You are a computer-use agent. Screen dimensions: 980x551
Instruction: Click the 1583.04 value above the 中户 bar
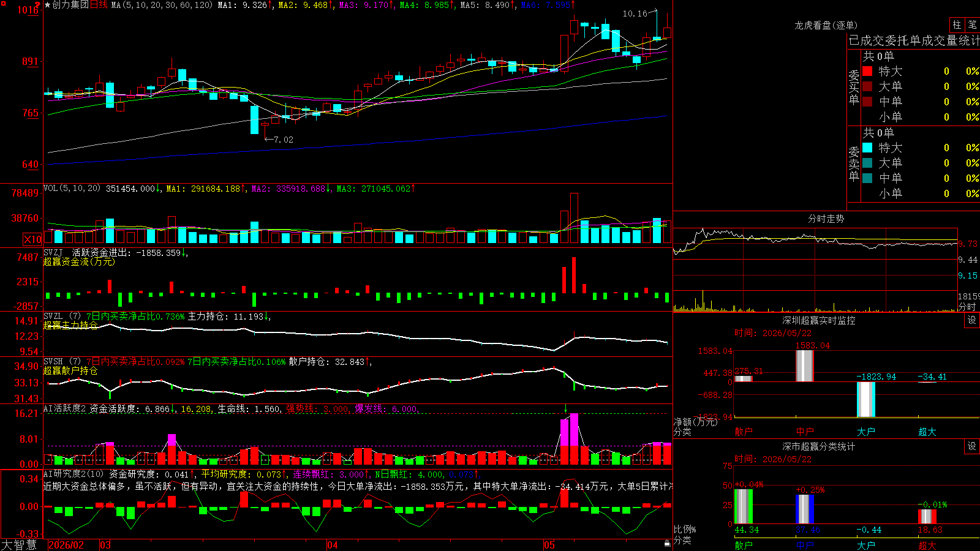pos(813,345)
